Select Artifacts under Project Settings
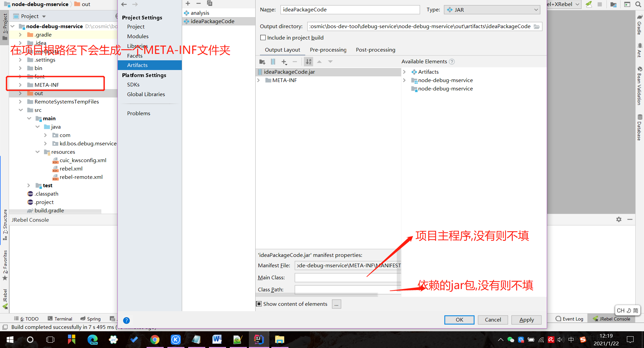Screen dimensions: 644x348 coord(150,65)
